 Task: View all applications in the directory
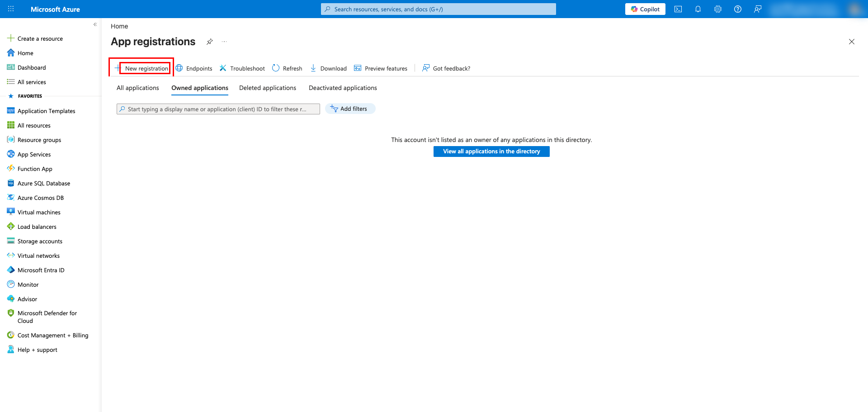pyautogui.click(x=491, y=152)
